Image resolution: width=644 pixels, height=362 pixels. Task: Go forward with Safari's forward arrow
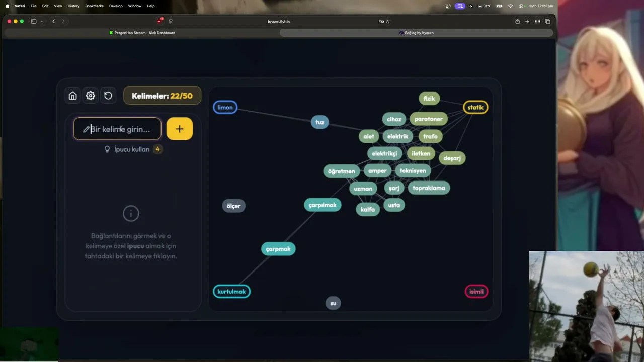click(x=63, y=21)
